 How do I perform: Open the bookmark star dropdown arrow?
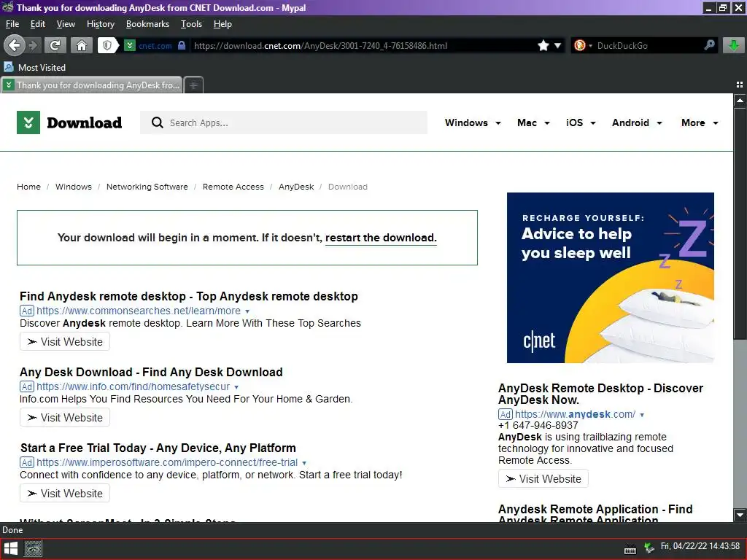point(557,45)
